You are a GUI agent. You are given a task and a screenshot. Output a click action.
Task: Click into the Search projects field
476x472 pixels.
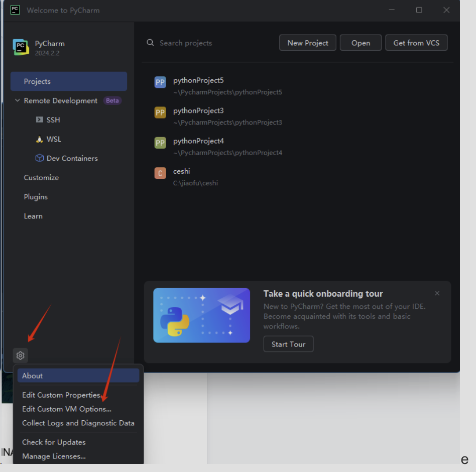211,43
